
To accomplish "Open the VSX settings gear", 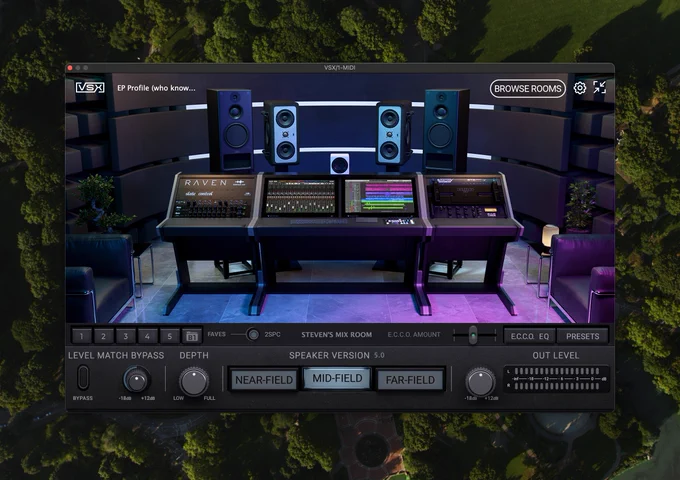I will 579,88.
